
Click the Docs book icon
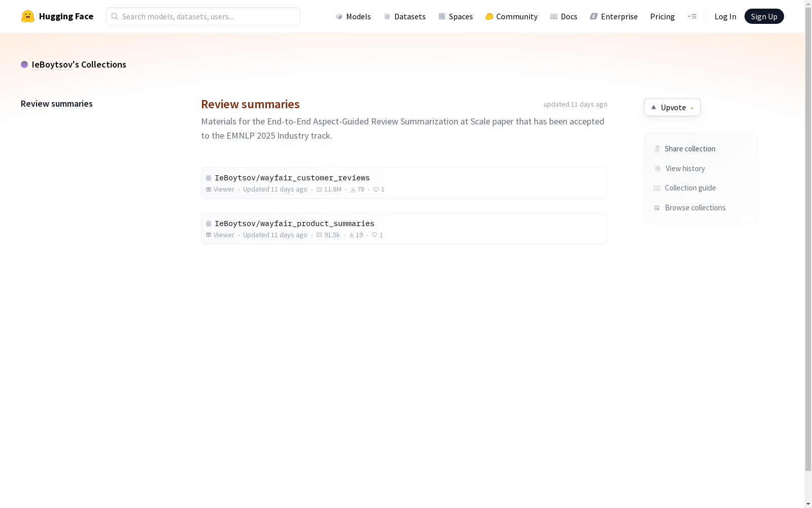554,16
